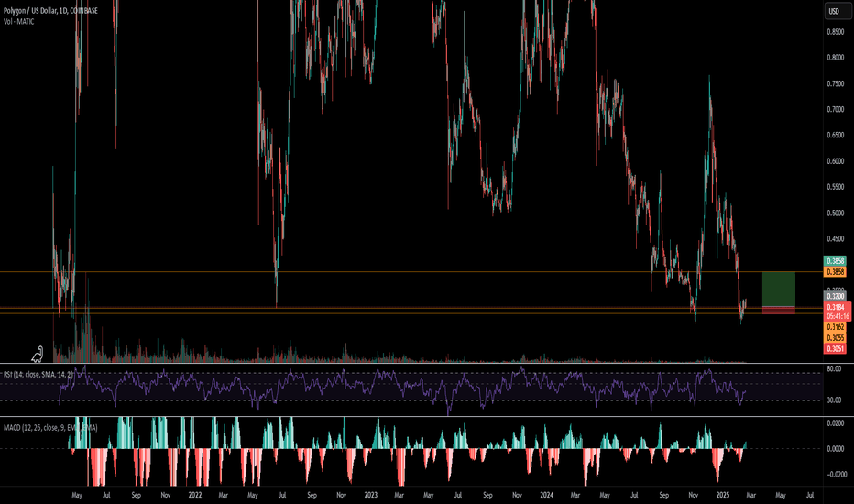Click the 2023 label on time axis
The height and width of the screenshot is (504, 854).
pos(370,495)
